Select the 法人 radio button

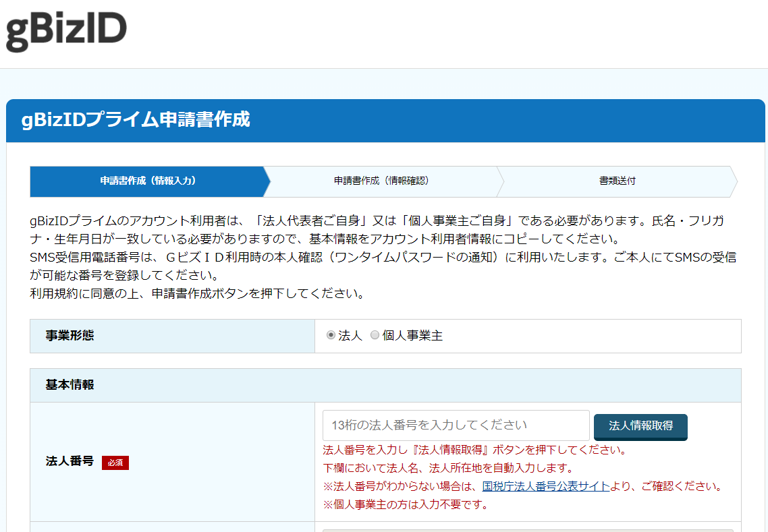331,335
